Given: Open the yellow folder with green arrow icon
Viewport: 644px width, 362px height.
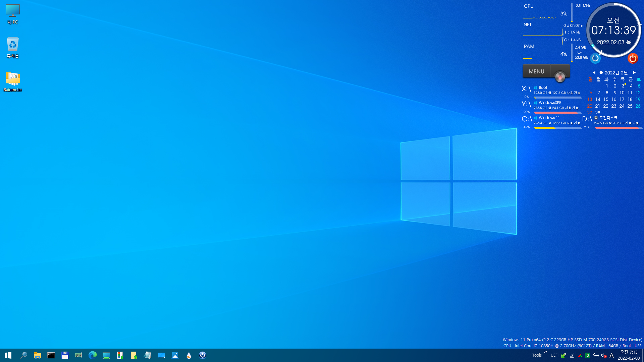Looking at the screenshot, I should (133, 355).
